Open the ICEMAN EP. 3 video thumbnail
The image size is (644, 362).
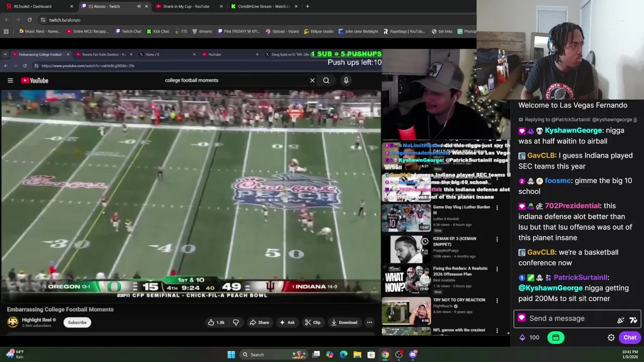[406, 248]
